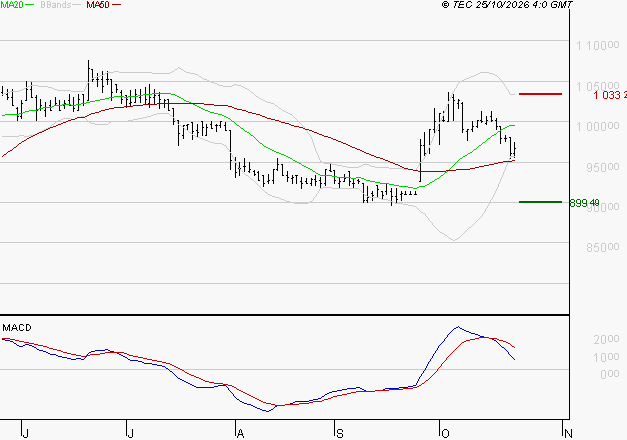Click the TEC copyright date text
Image resolution: width=627 pixels, height=440 pixels.
507,5
